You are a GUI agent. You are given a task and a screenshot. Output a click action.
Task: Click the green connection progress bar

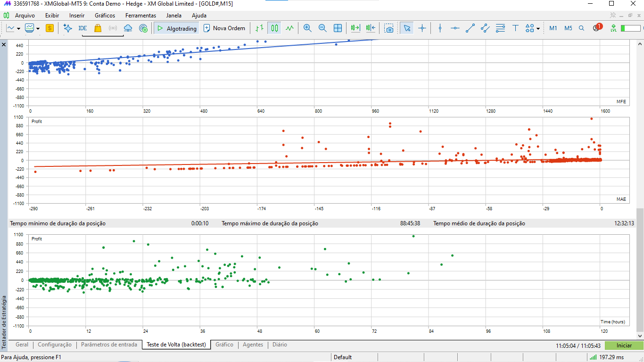click(630, 28)
